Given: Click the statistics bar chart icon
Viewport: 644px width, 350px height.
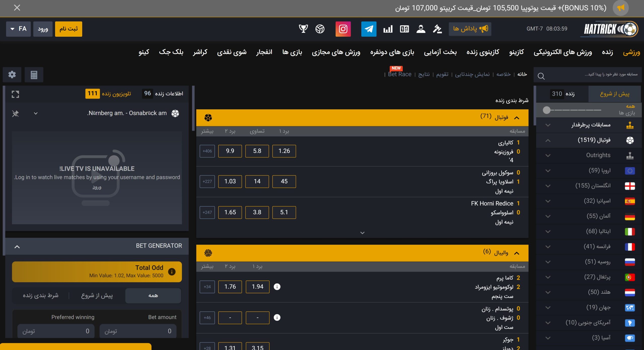Looking at the screenshot, I should (388, 29).
